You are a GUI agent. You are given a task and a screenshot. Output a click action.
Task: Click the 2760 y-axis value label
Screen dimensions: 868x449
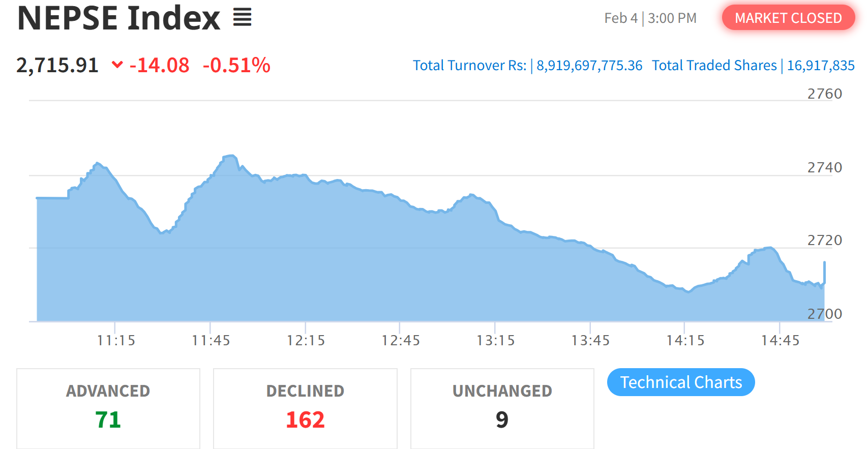[825, 94]
